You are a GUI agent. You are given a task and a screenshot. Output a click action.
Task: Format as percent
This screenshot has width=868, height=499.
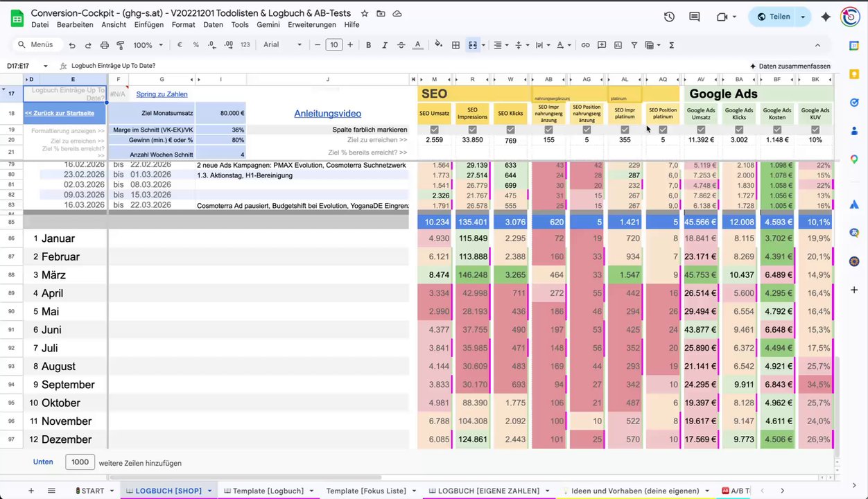click(x=196, y=45)
